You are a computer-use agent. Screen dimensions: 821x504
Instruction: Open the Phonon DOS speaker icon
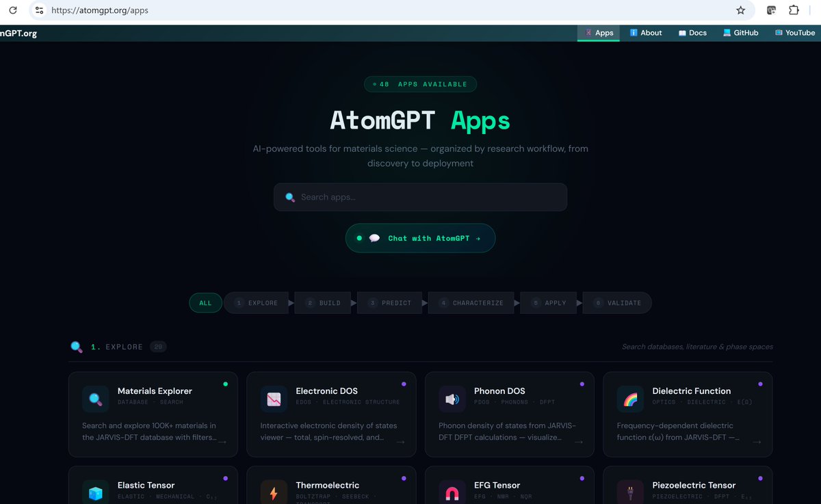point(452,399)
